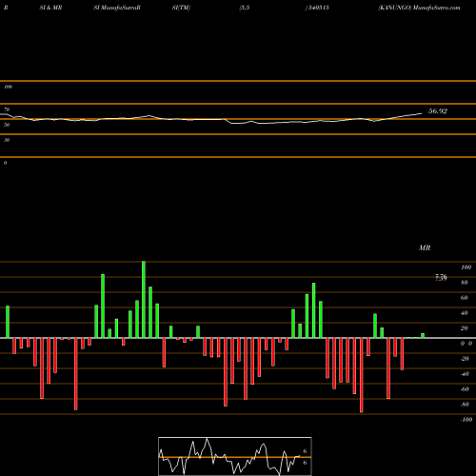Click the (KANUNGO) MunafaSutra.com header text
Screen dimensions: 476x476
pyautogui.click(x=419, y=8)
